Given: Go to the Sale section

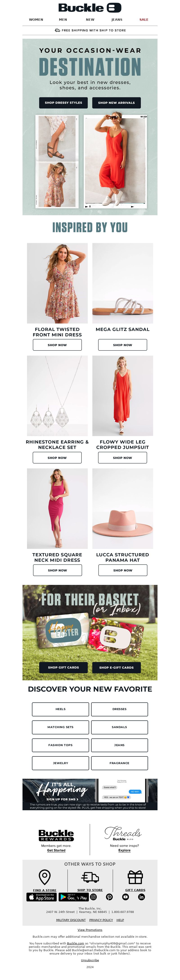Looking at the screenshot, I should click(x=144, y=19).
